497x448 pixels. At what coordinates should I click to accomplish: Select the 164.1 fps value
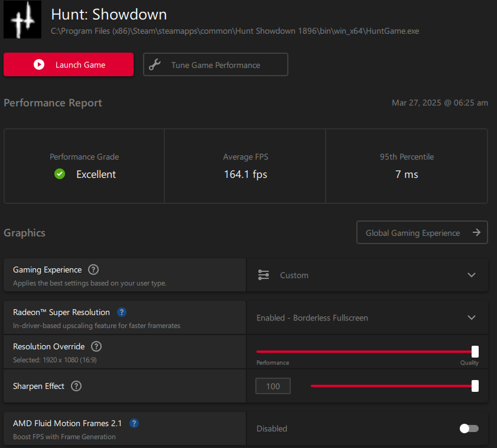point(245,174)
